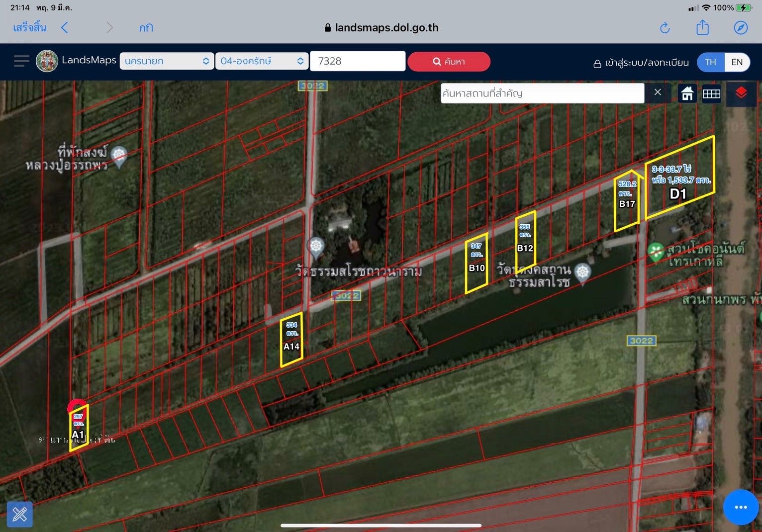The height and width of the screenshot is (532, 762).
Task: Open เข้าสู่ระบบ/ลงทะเบียน login link
Action: click(641, 63)
